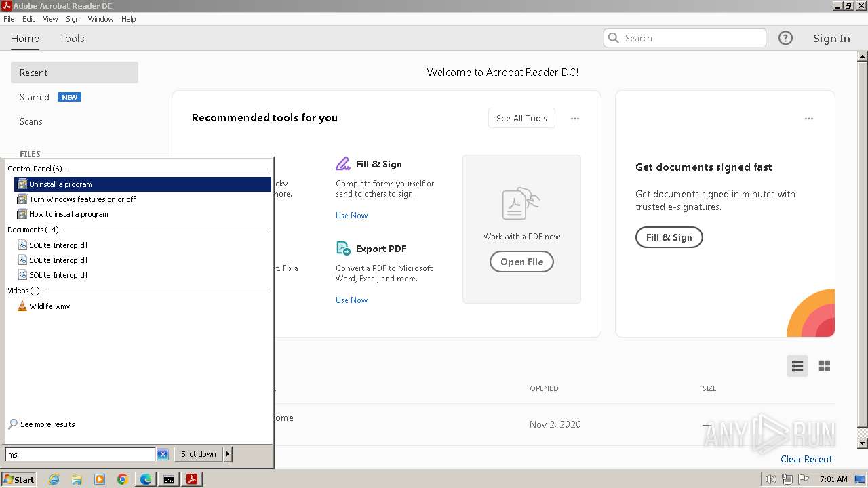The image size is (868, 488).
Task: Focus the Acrobat Search field
Action: (684, 38)
